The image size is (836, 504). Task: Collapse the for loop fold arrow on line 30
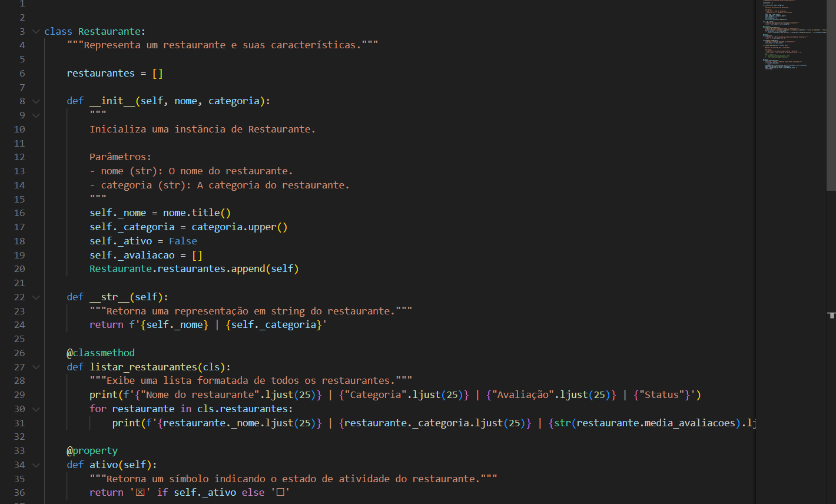tap(36, 409)
